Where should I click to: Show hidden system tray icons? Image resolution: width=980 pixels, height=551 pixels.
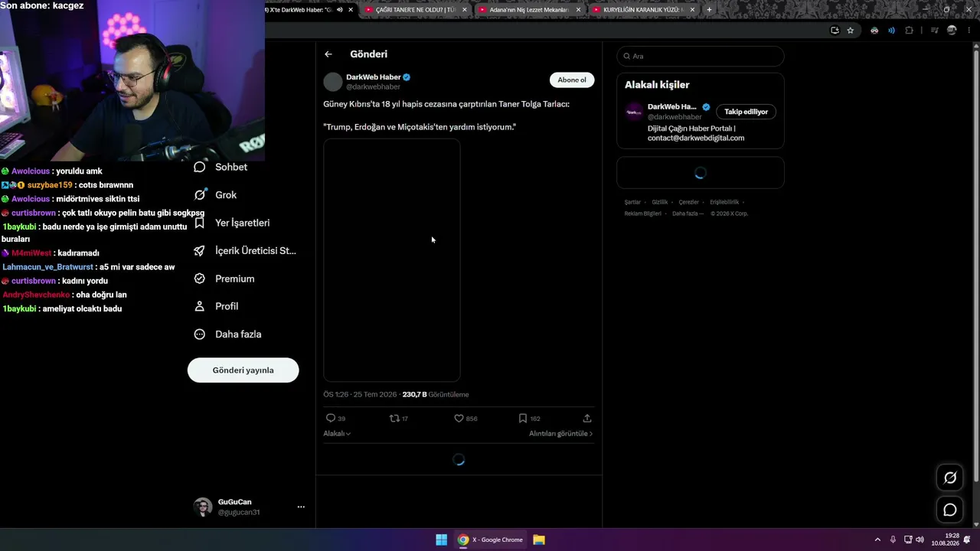tap(877, 540)
